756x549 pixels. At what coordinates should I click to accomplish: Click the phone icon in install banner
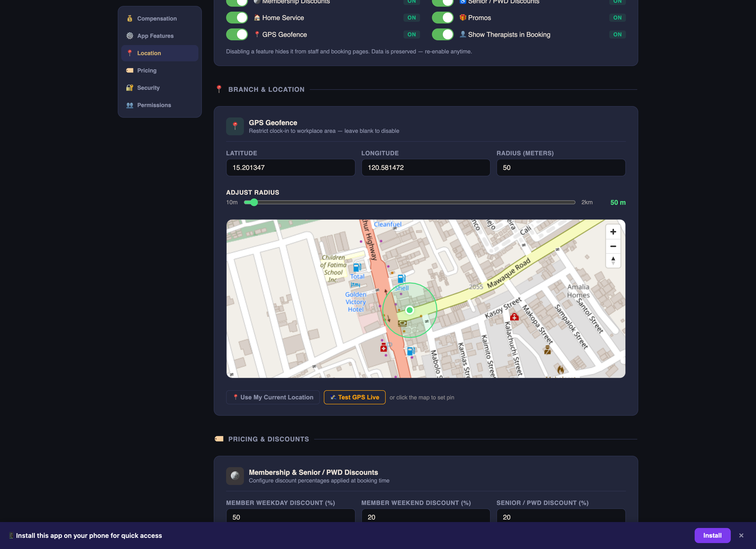tap(11, 536)
